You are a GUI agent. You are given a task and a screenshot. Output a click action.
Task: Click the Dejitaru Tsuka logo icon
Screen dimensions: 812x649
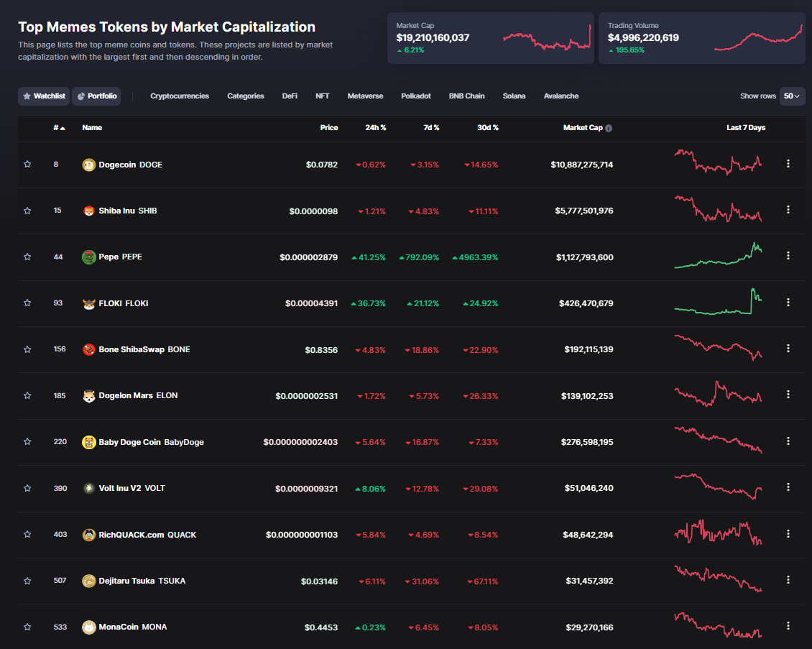click(89, 581)
